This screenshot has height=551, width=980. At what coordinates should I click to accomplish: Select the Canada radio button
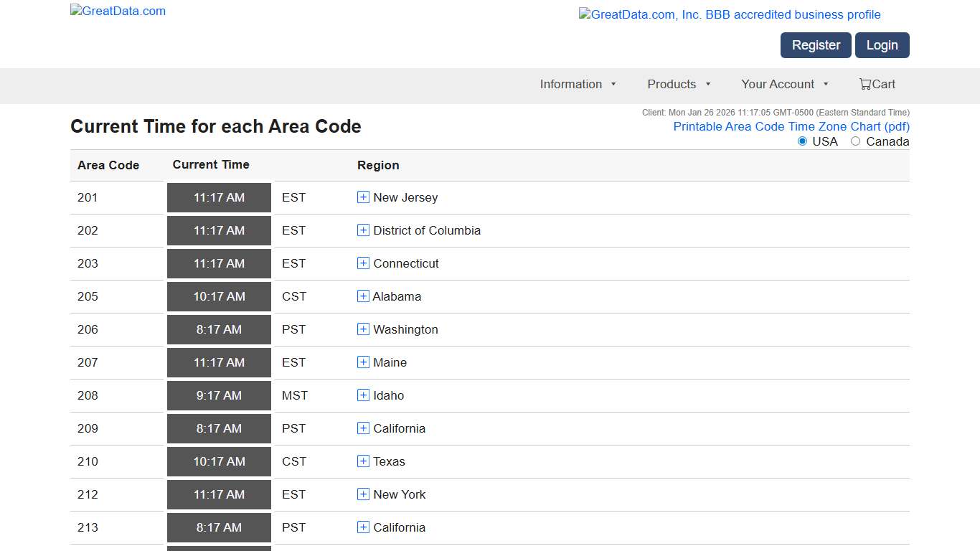pyautogui.click(x=855, y=141)
